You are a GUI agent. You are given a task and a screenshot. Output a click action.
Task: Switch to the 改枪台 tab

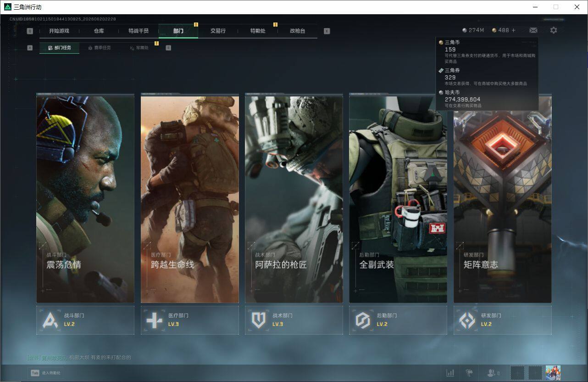[297, 31]
